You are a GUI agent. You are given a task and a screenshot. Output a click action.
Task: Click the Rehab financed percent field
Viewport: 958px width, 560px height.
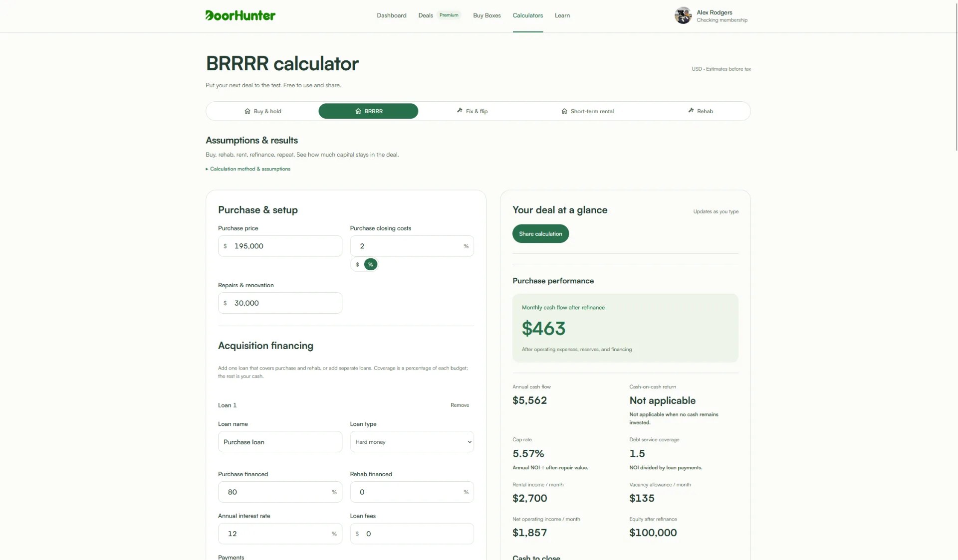tap(412, 492)
